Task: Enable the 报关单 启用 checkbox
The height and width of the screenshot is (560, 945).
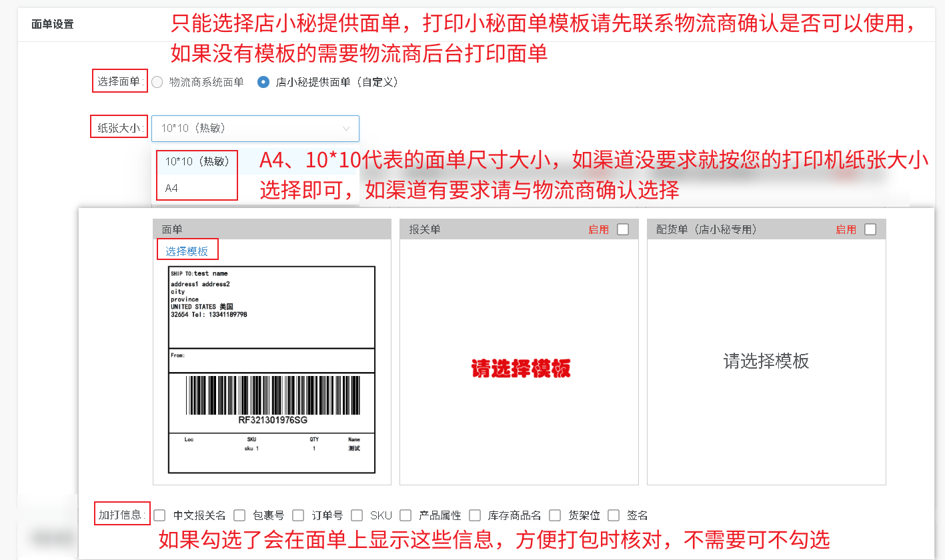Action: coord(623,229)
